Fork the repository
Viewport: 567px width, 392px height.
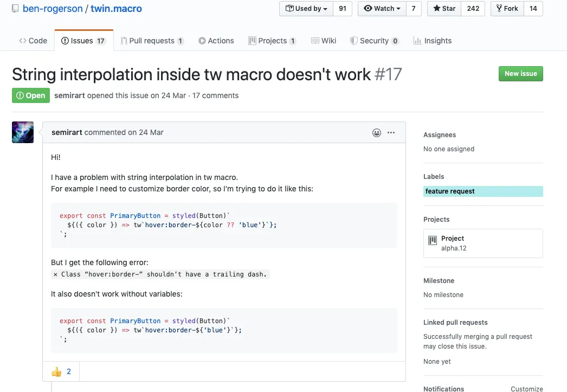(507, 9)
